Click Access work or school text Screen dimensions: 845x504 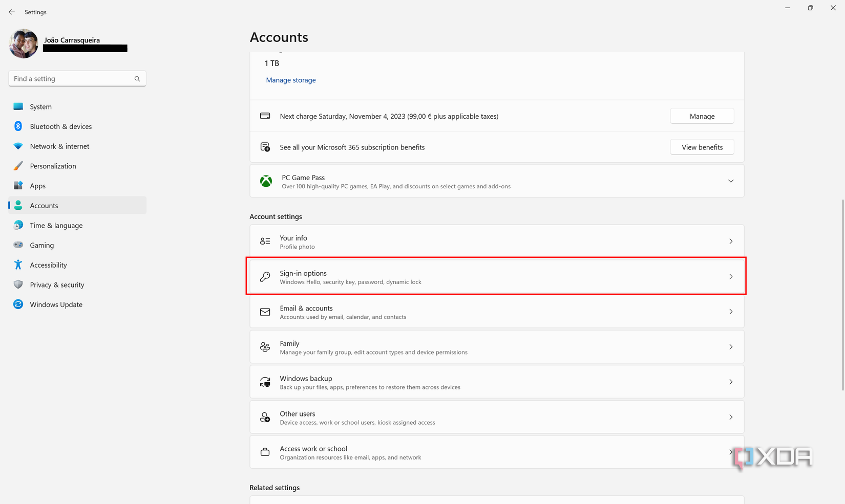click(x=313, y=449)
